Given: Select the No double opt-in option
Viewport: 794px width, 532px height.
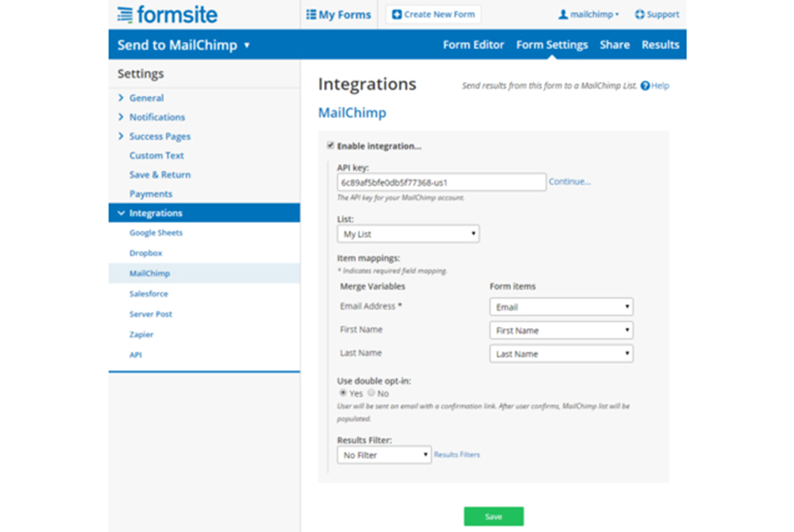Looking at the screenshot, I should point(371,393).
